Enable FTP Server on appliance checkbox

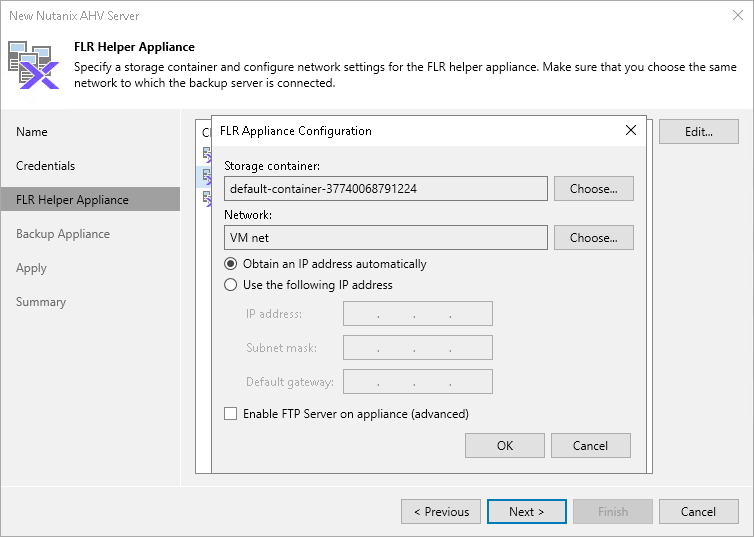coord(231,414)
